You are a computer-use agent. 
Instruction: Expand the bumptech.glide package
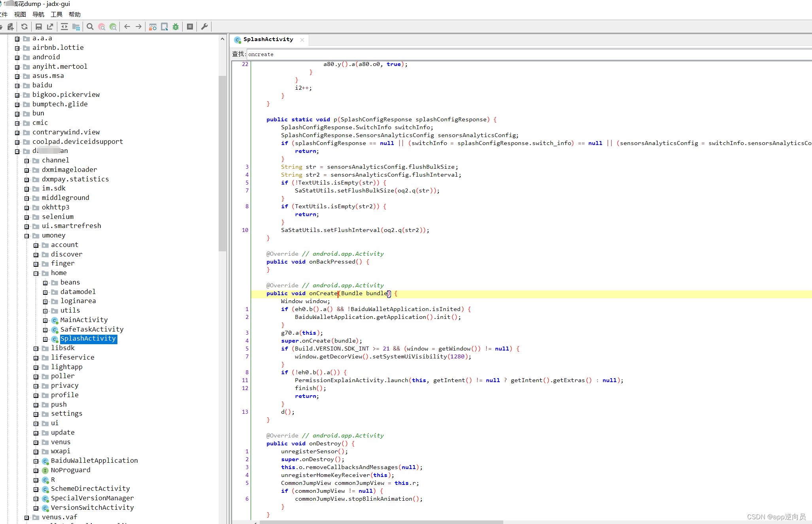[x=17, y=105]
